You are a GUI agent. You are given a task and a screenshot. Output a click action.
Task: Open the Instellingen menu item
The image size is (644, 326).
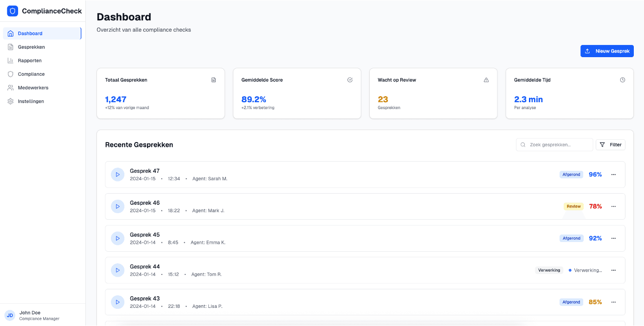(42, 101)
